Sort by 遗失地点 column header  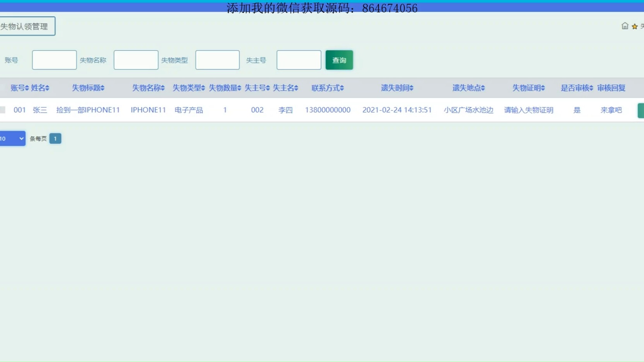469,88
